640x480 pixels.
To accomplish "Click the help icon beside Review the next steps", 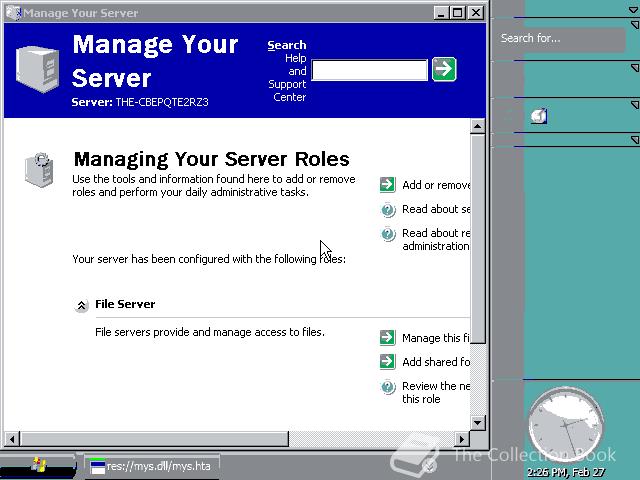I will pyautogui.click(x=388, y=387).
